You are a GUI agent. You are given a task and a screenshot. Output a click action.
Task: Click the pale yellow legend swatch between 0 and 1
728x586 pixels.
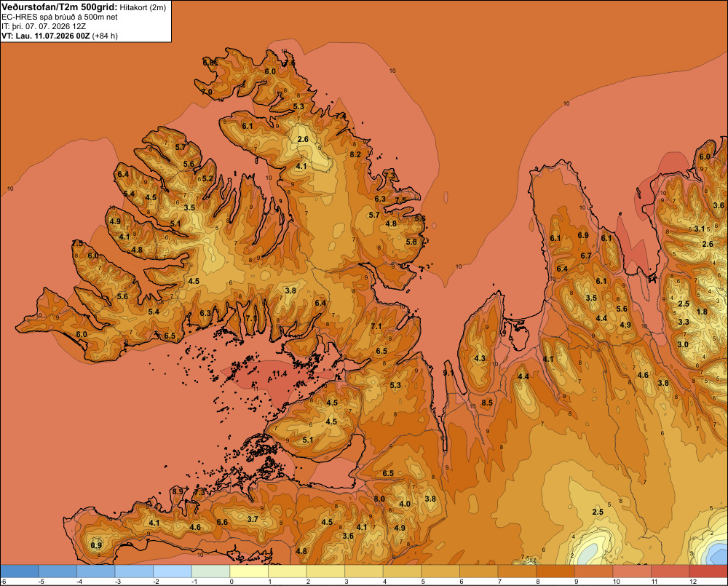(249, 571)
